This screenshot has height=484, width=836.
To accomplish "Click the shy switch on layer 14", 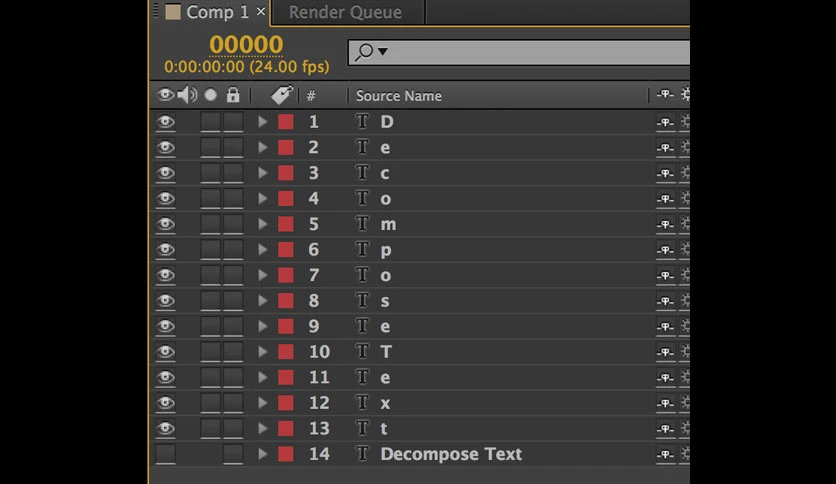I will coord(665,455).
